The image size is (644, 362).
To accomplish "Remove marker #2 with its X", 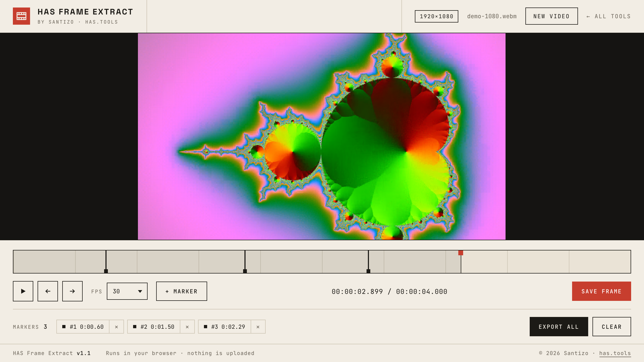I will (187, 327).
